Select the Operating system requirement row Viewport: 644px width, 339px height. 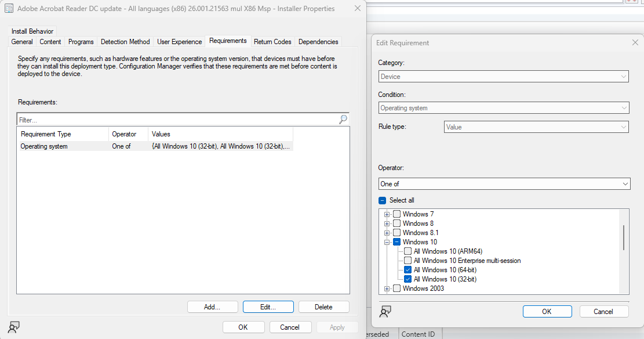coord(156,146)
